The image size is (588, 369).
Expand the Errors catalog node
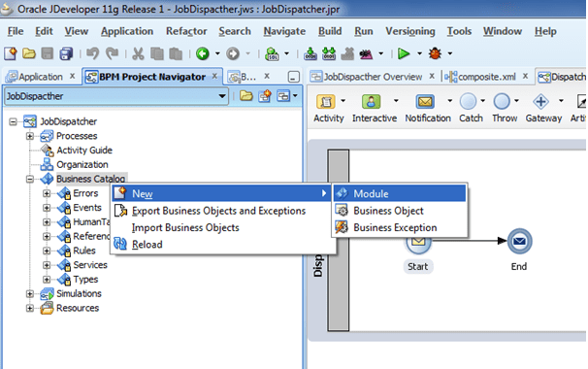coord(47,193)
